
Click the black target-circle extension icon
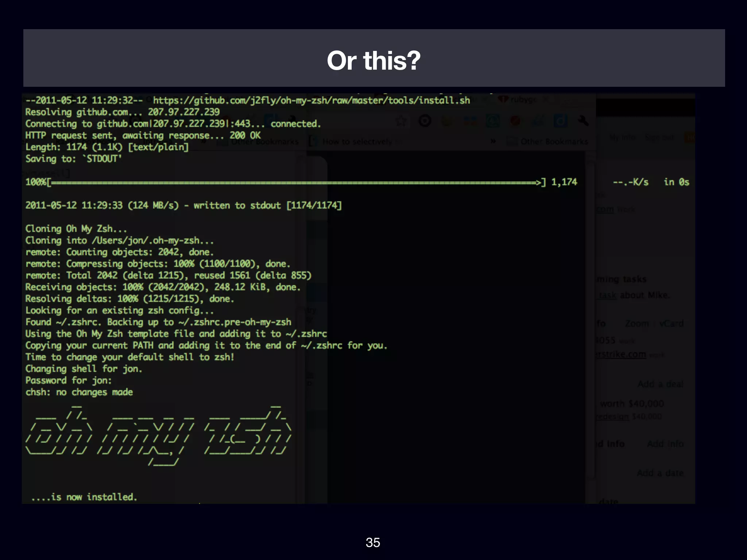(425, 121)
